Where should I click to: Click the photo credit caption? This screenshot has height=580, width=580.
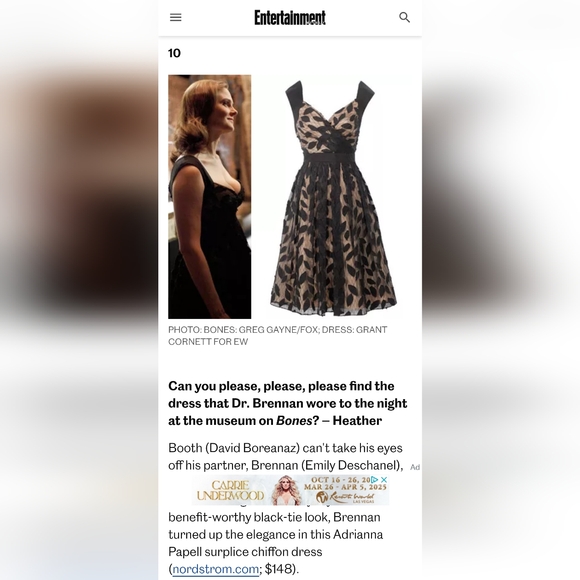[x=278, y=335]
